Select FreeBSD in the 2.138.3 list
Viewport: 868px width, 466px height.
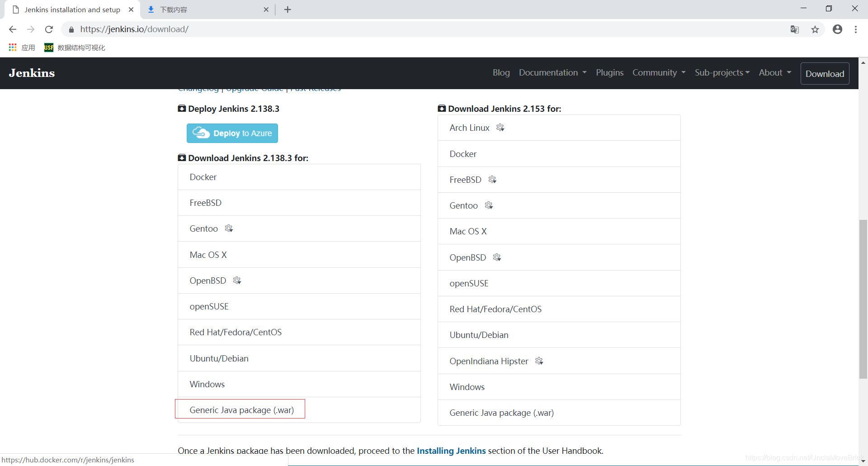[299, 203]
